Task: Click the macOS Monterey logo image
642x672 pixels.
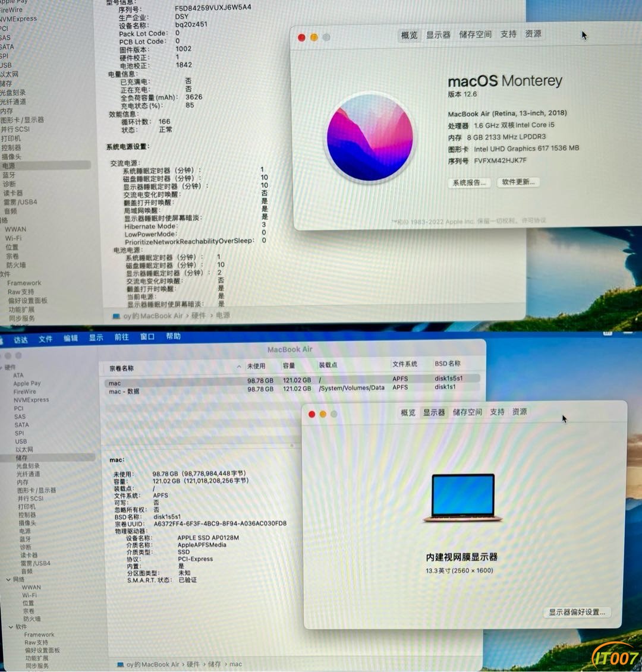Action: [370, 138]
